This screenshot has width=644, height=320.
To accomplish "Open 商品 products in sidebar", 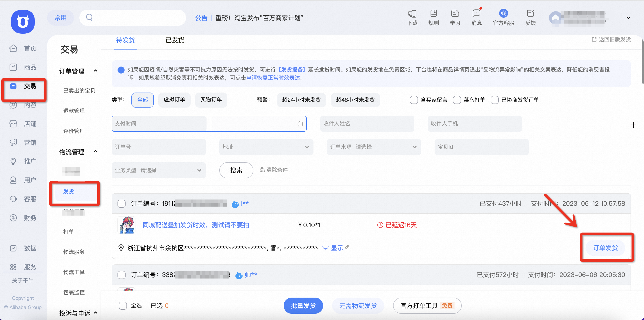I will tap(23, 67).
